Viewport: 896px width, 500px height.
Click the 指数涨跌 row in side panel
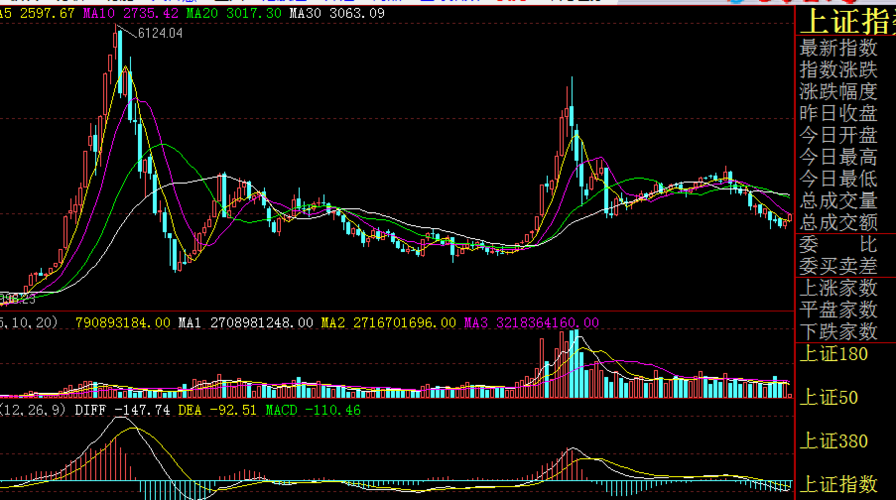838,70
